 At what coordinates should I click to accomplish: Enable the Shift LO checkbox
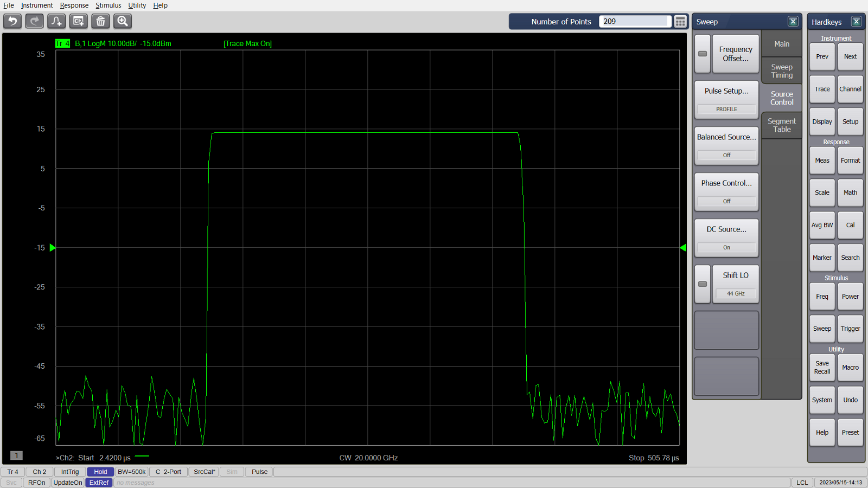[x=702, y=284]
